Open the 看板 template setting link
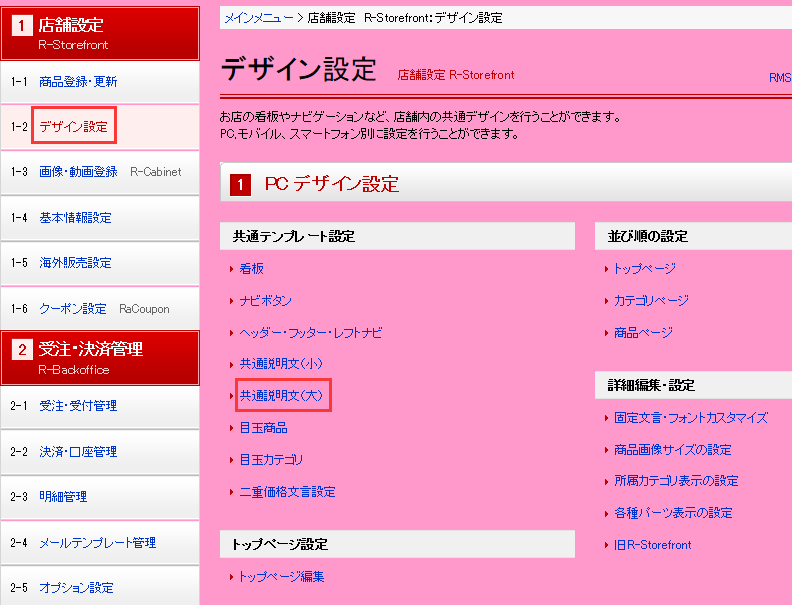 pyautogui.click(x=252, y=269)
